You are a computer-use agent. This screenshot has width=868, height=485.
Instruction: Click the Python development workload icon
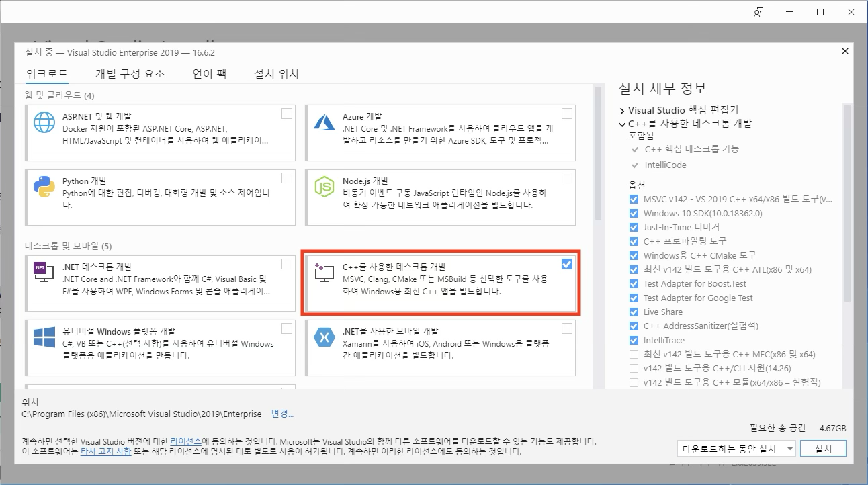tap(44, 187)
